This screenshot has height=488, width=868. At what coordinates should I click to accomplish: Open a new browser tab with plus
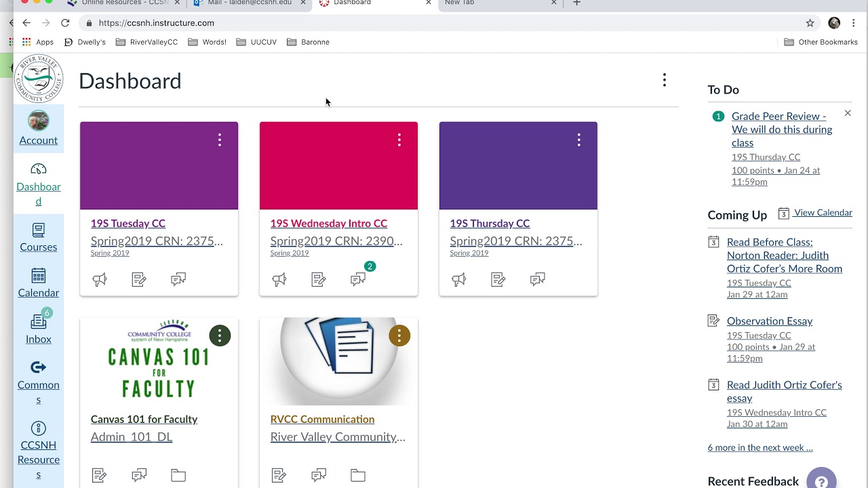[x=577, y=3]
